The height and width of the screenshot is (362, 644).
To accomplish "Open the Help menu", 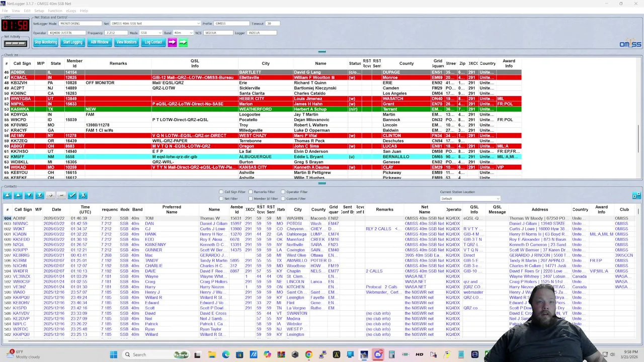I will 84,11.
